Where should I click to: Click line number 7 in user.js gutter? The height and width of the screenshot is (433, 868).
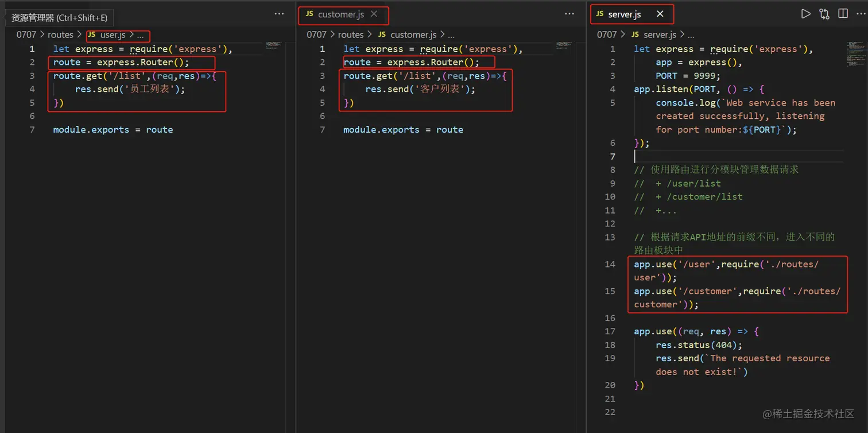pyautogui.click(x=32, y=130)
